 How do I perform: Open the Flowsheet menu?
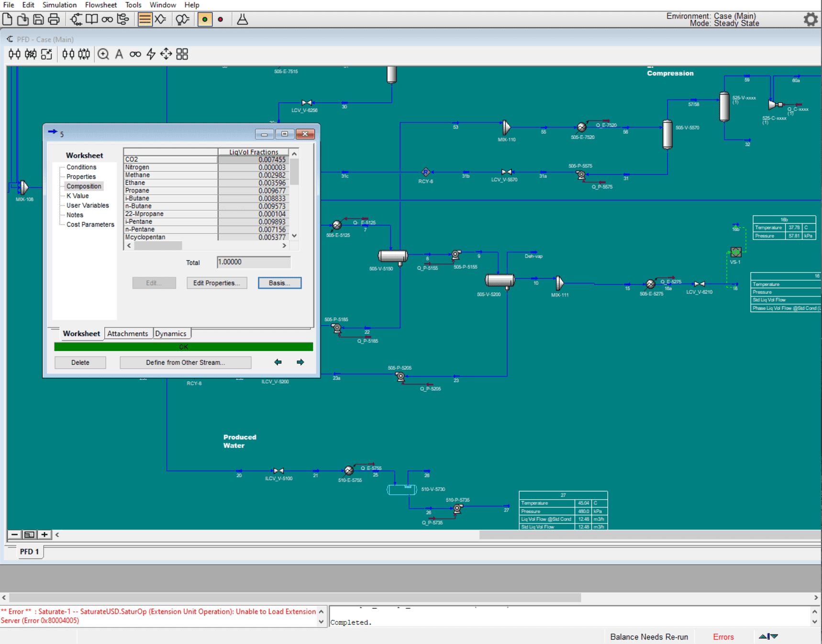(101, 5)
